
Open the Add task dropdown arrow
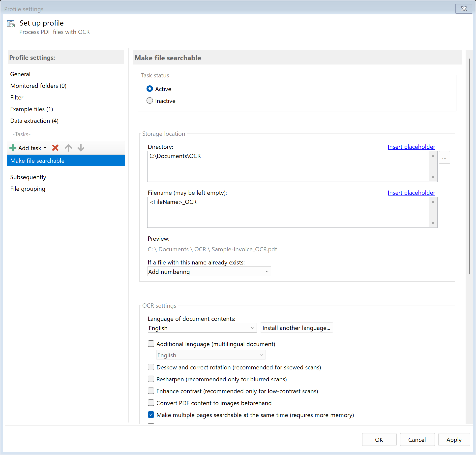45,148
